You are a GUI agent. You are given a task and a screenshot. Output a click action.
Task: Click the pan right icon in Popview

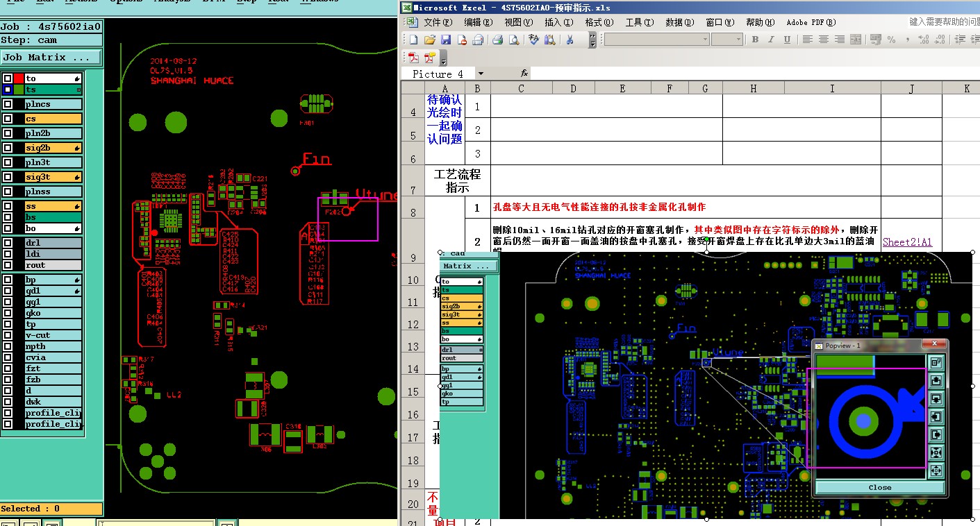(x=936, y=434)
